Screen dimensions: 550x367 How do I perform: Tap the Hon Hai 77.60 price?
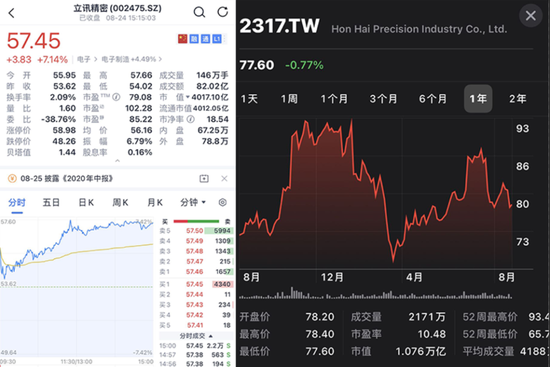(256, 65)
